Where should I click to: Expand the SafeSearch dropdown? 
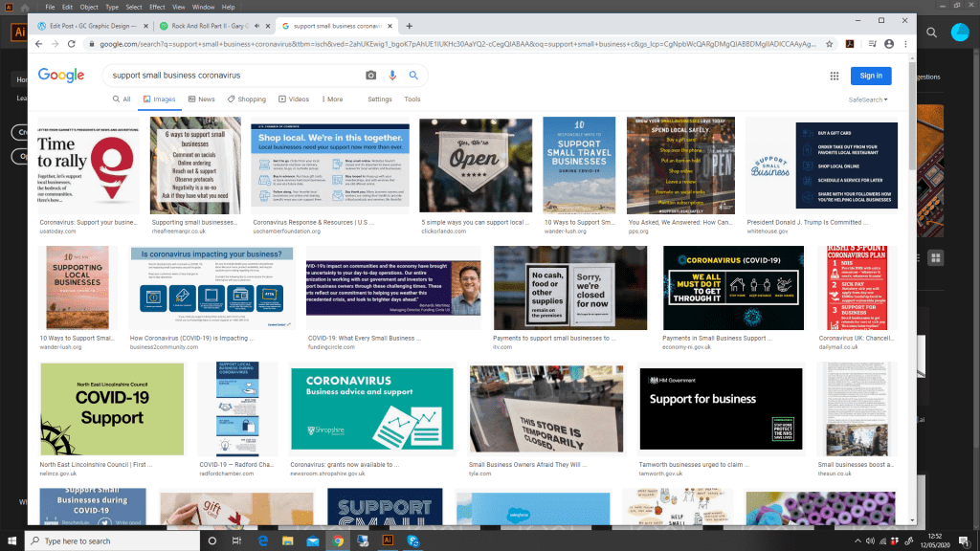pos(868,99)
